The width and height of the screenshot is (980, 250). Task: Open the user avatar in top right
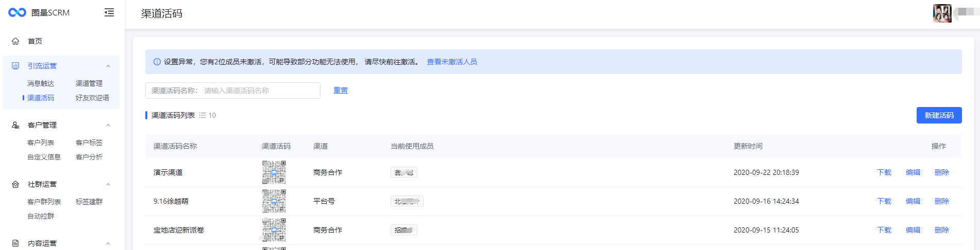point(942,13)
